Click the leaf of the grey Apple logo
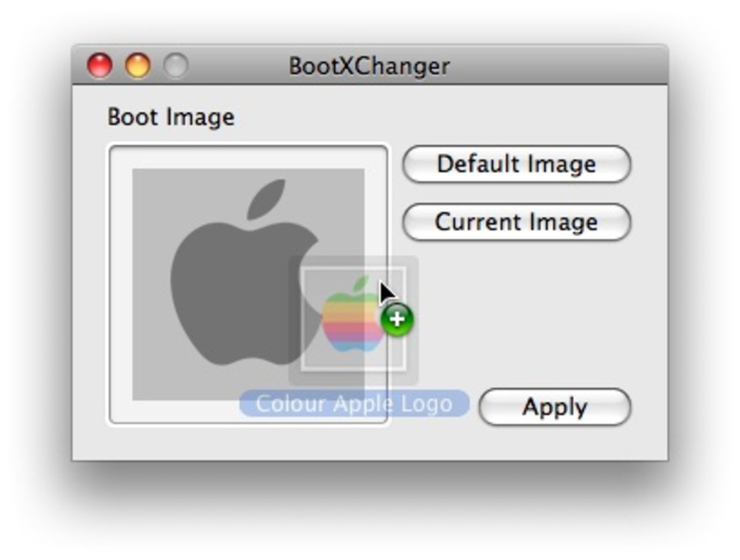740x560 pixels. click(x=267, y=199)
